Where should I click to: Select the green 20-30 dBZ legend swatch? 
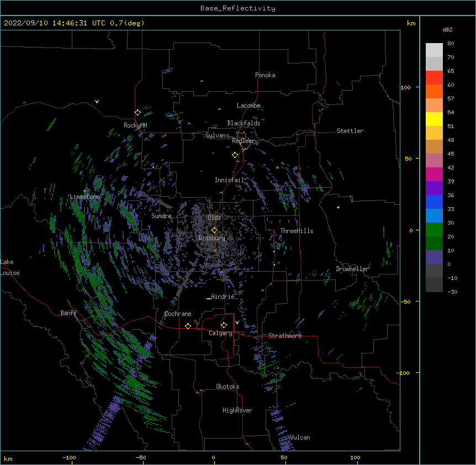tap(434, 230)
